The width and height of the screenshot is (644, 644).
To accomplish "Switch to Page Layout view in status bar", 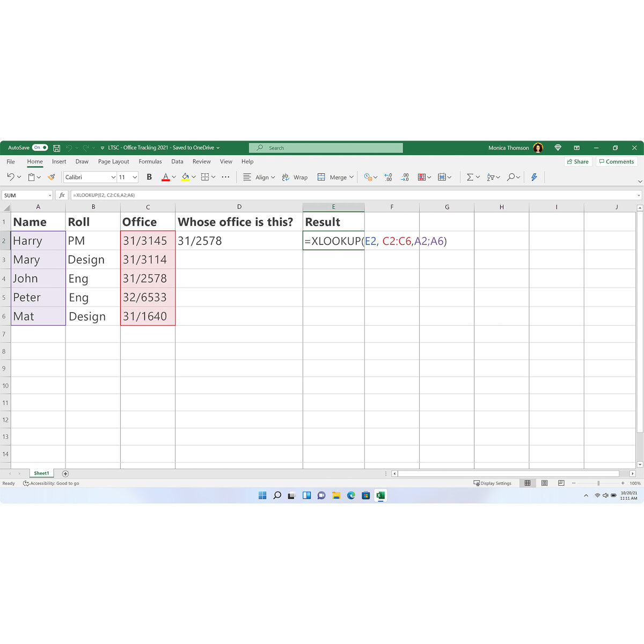I will click(x=544, y=482).
